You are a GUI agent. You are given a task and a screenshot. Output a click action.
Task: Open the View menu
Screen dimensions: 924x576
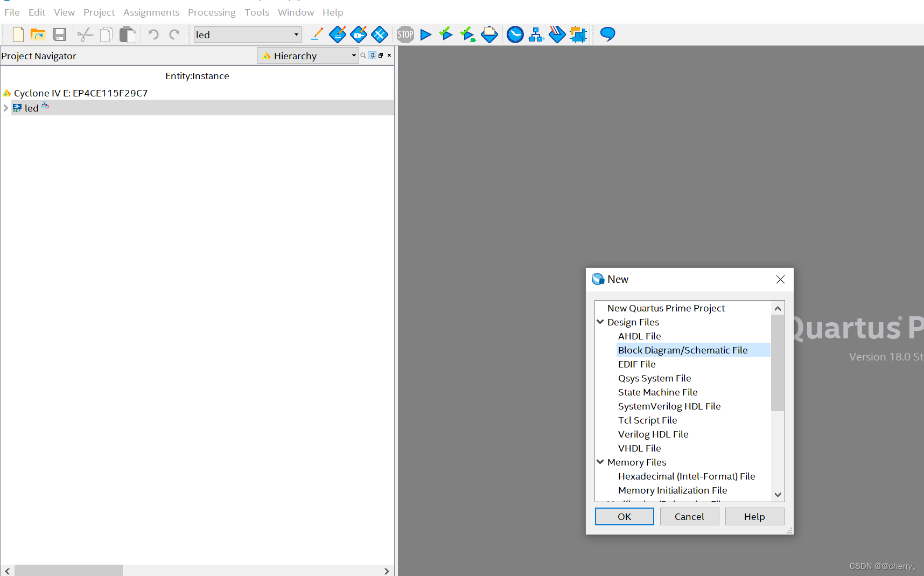click(64, 12)
